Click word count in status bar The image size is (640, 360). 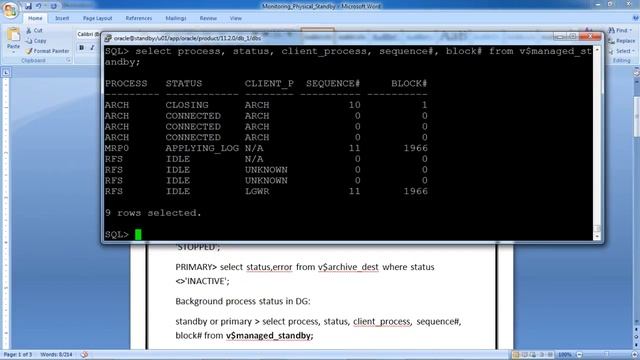(56, 355)
